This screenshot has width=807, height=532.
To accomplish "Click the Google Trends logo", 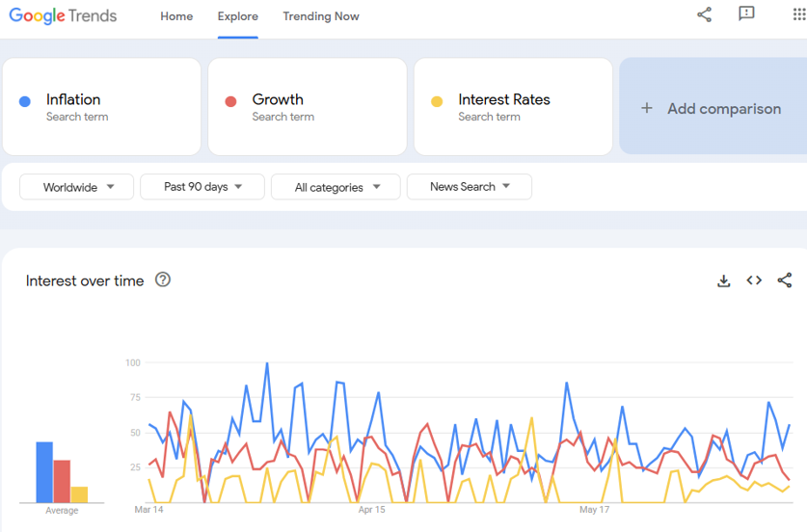I will tap(63, 16).
